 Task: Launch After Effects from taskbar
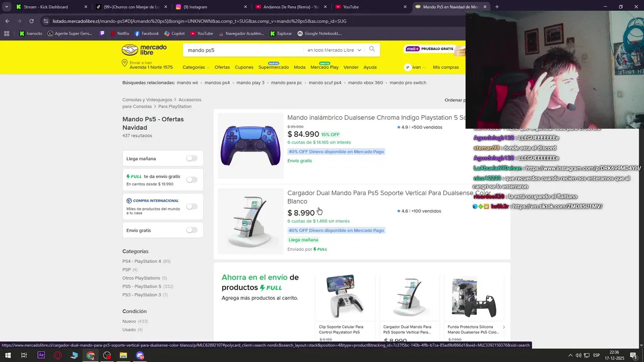[x=41, y=355]
